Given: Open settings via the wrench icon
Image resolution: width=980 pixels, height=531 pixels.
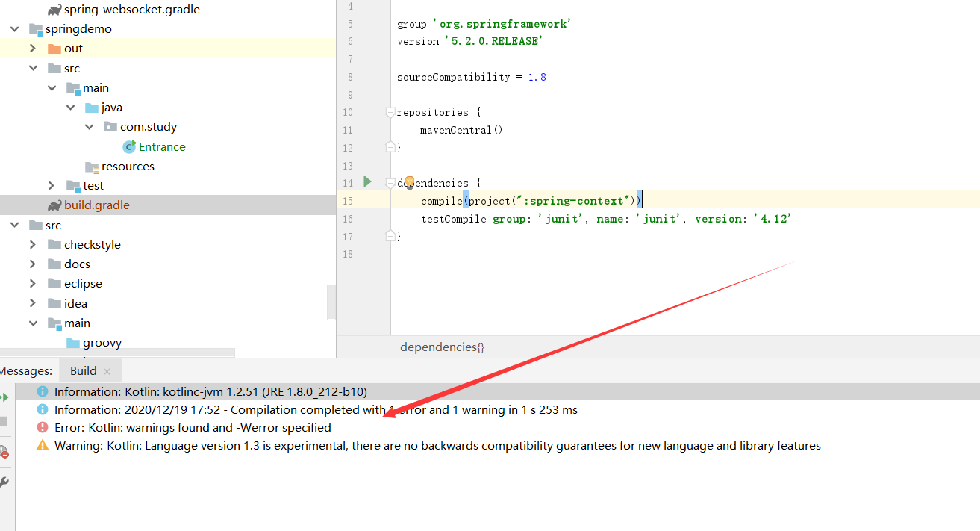Looking at the screenshot, I should (4, 482).
